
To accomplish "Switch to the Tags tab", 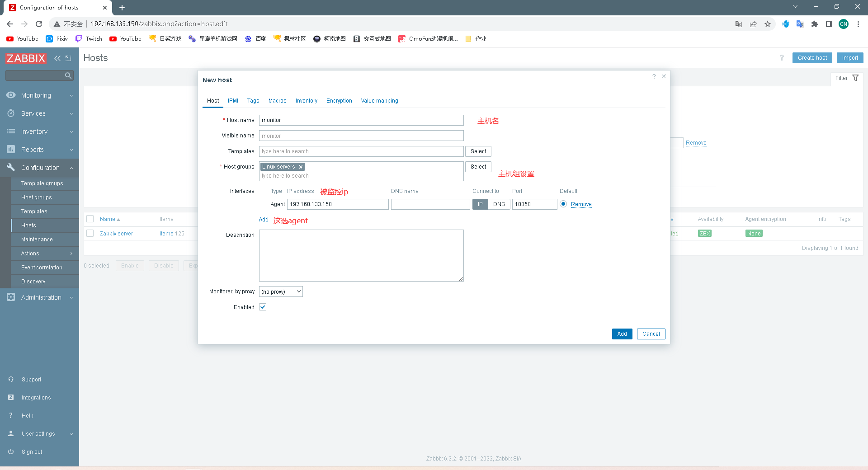I will pyautogui.click(x=253, y=101).
